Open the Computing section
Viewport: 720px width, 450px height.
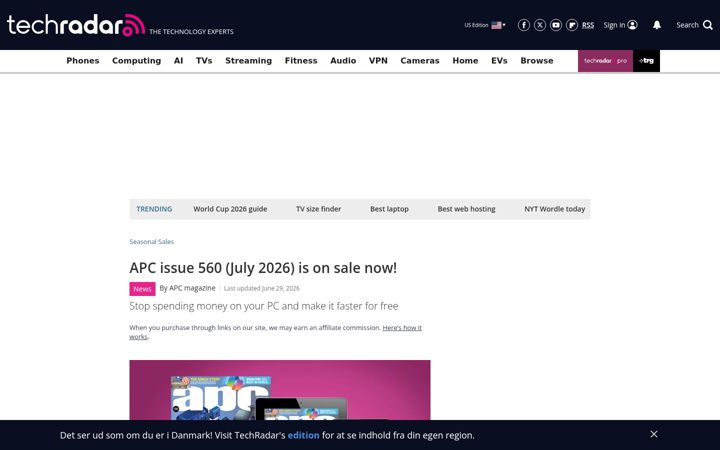[136, 61]
